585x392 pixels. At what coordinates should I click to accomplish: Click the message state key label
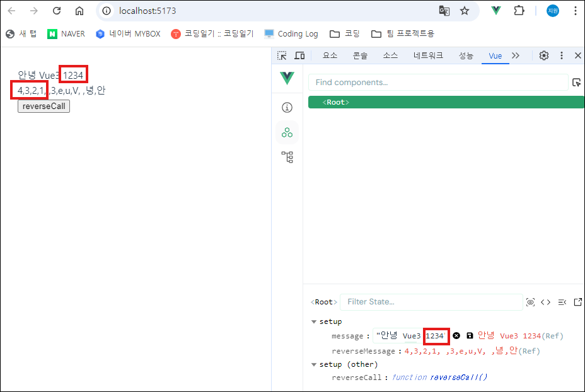pos(347,336)
